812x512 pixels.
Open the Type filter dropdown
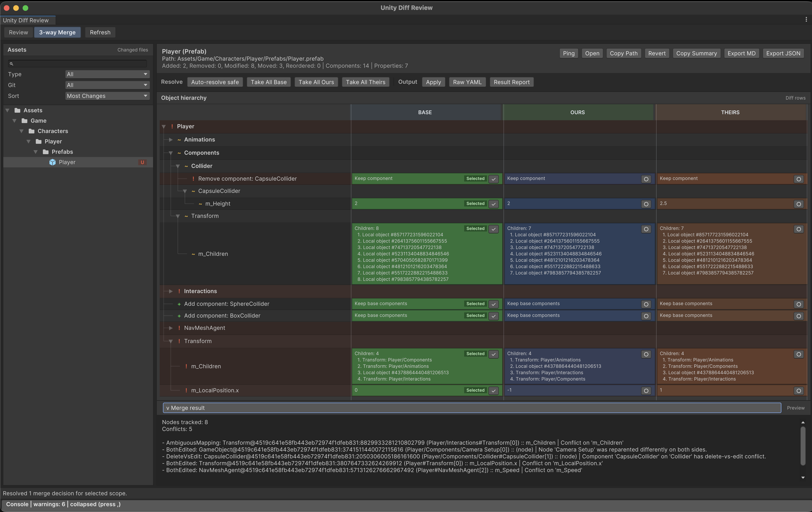pyautogui.click(x=107, y=74)
